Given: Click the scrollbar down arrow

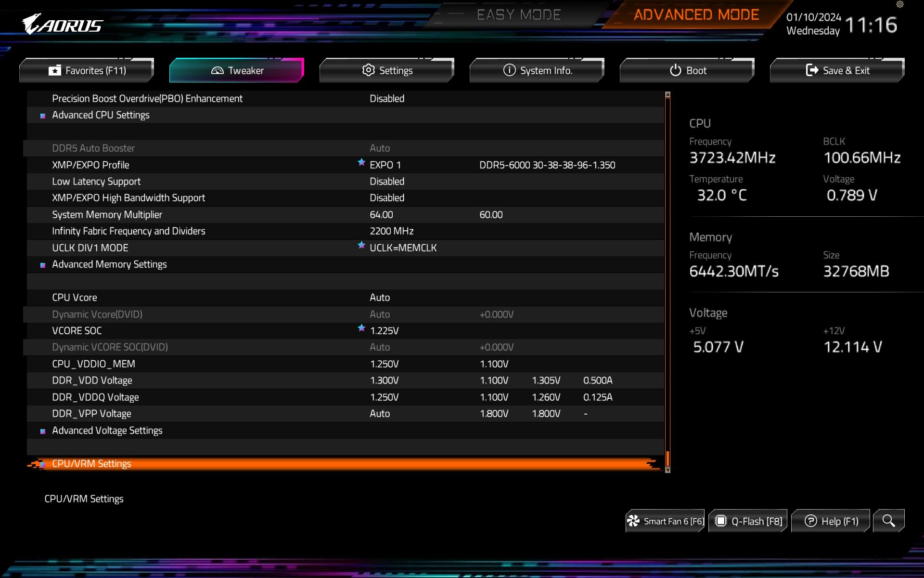Looking at the screenshot, I should 667,470.
